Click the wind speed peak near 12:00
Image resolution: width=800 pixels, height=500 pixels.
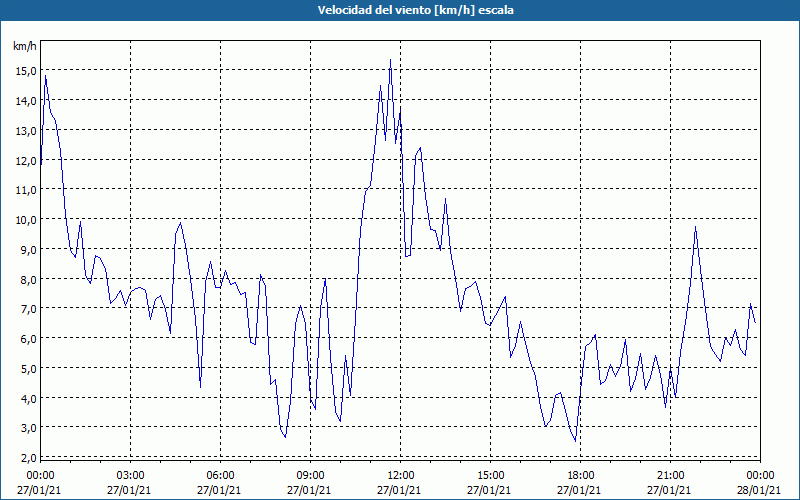pyautogui.click(x=390, y=60)
